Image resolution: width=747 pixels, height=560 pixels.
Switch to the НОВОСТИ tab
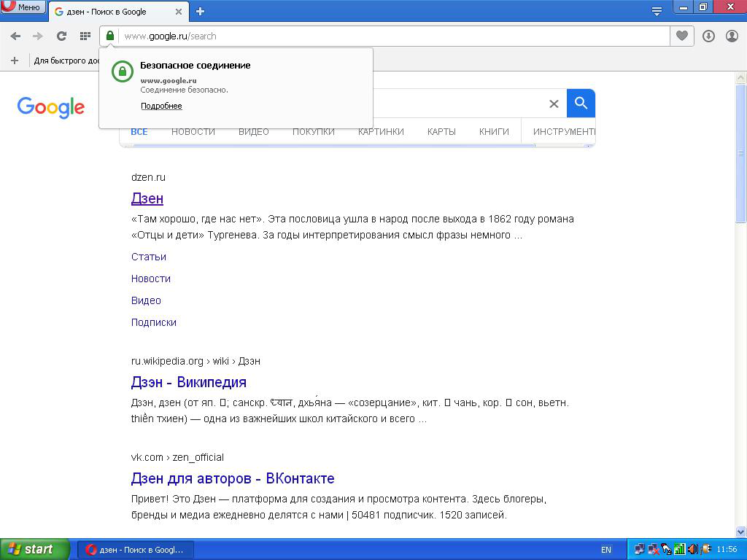click(193, 132)
